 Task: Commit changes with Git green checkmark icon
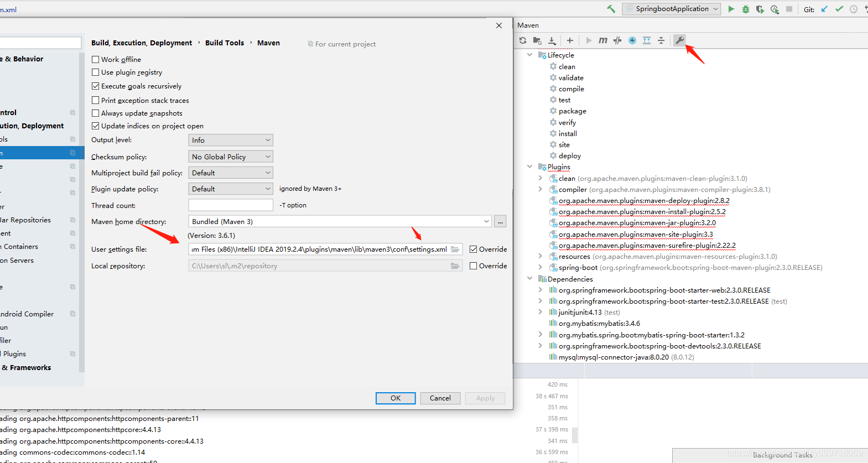click(839, 9)
